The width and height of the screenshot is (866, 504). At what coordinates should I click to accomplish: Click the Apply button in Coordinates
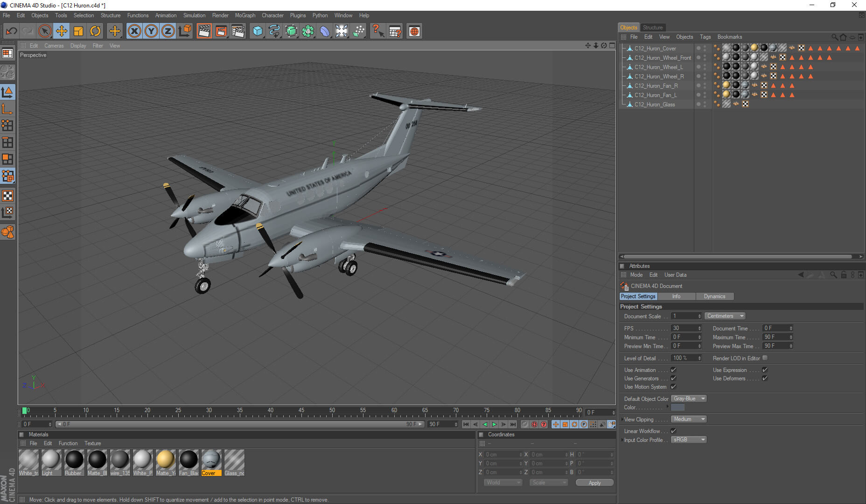click(x=594, y=483)
